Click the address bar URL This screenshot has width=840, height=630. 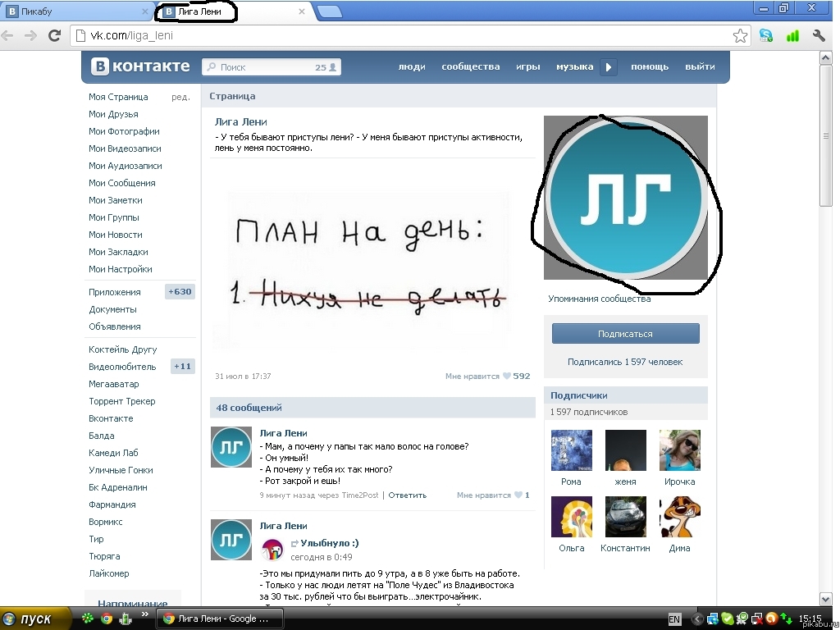132,36
